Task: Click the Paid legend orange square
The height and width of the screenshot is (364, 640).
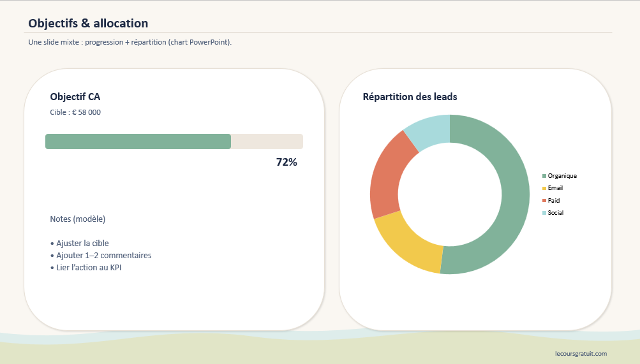Action: [544, 201]
